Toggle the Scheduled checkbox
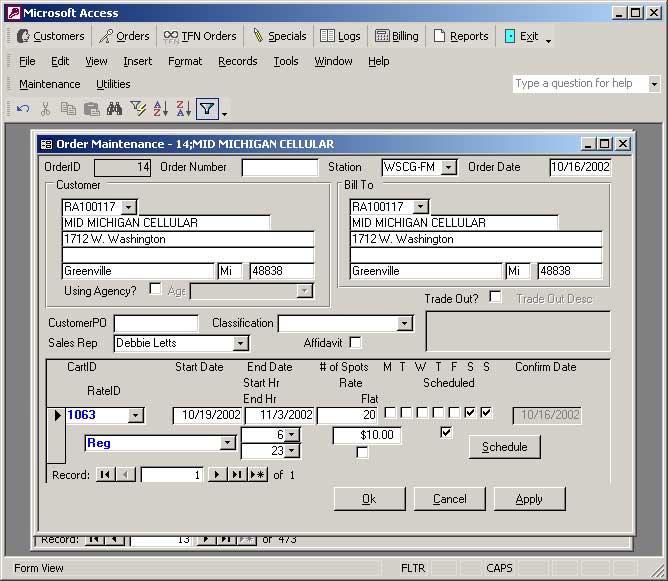The width and height of the screenshot is (668, 581). 446,433
